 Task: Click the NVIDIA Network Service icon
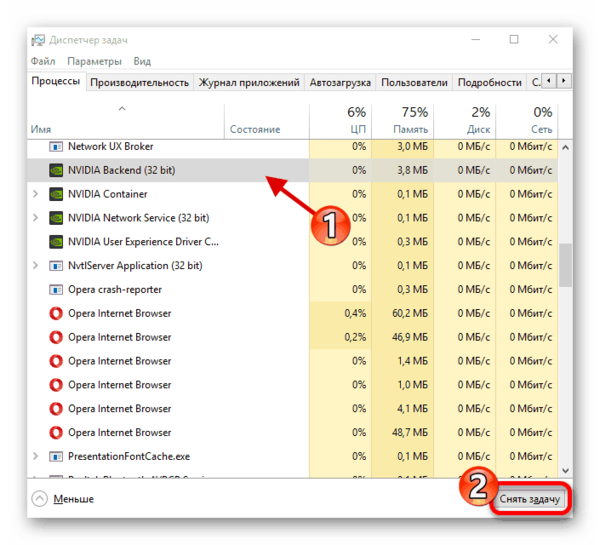click(56, 218)
